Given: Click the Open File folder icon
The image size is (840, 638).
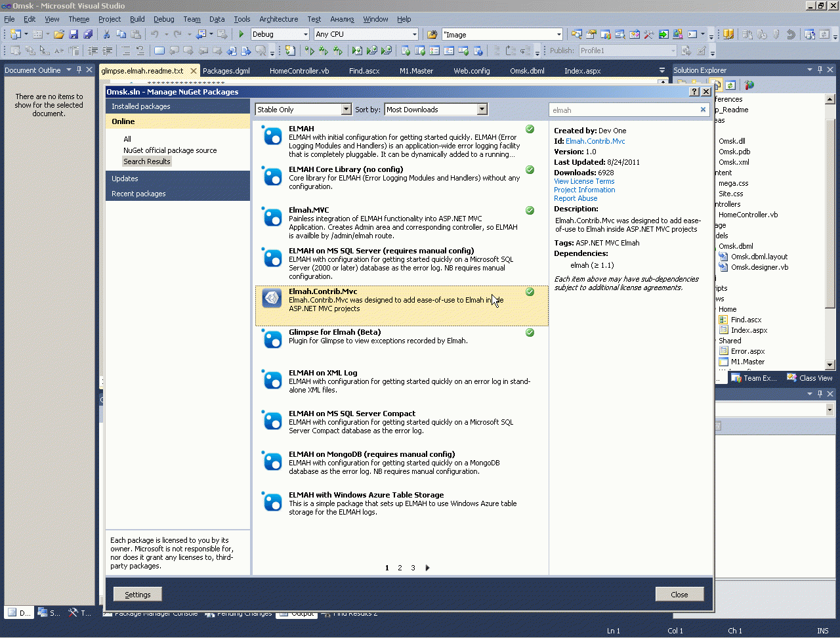Looking at the screenshot, I should tap(58, 34).
